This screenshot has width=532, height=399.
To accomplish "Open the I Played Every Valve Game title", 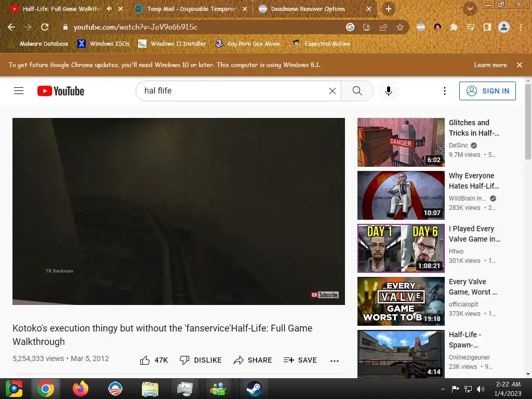I will pyautogui.click(x=474, y=234).
